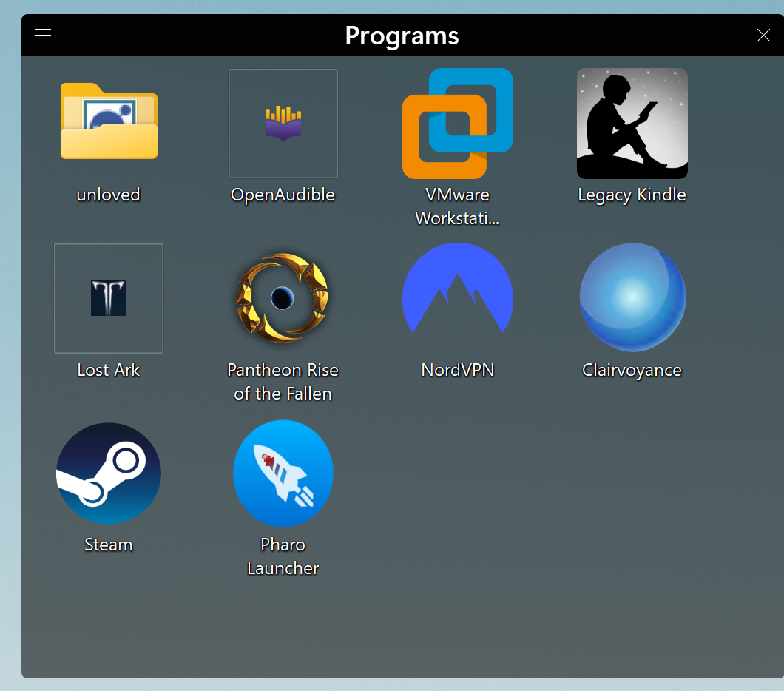Click the "VMware Workstati..." text label

click(458, 206)
